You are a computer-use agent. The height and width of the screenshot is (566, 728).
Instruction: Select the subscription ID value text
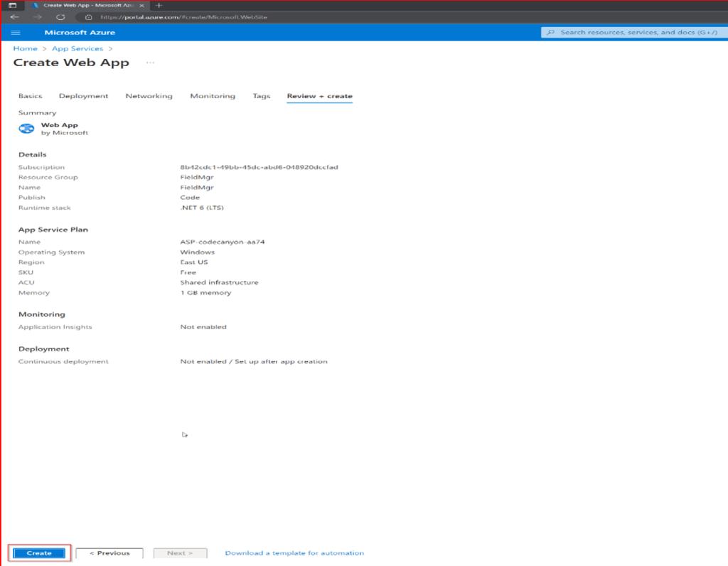click(x=259, y=167)
